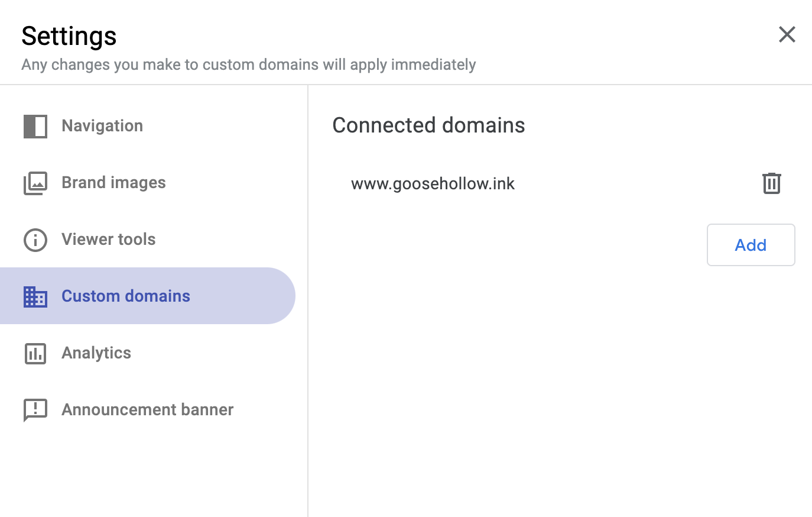Click the highlighted Custom domains row background
Screen dimensions: 812x517
[148, 296]
